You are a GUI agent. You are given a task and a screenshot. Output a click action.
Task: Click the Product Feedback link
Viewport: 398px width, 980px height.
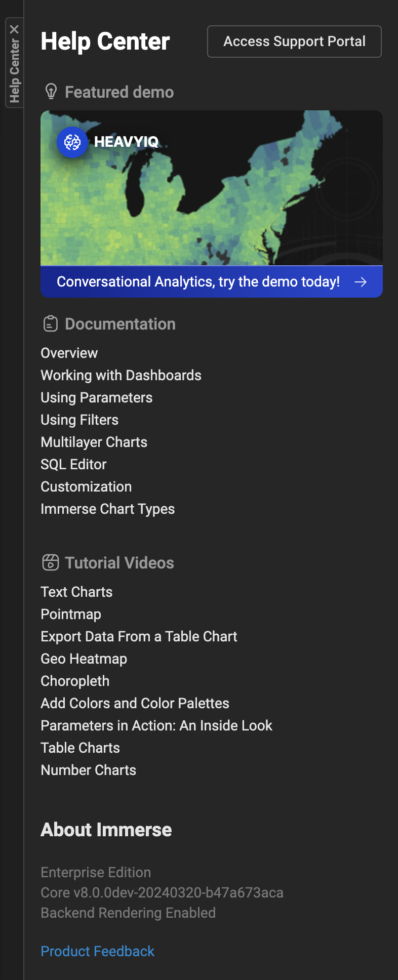98,951
